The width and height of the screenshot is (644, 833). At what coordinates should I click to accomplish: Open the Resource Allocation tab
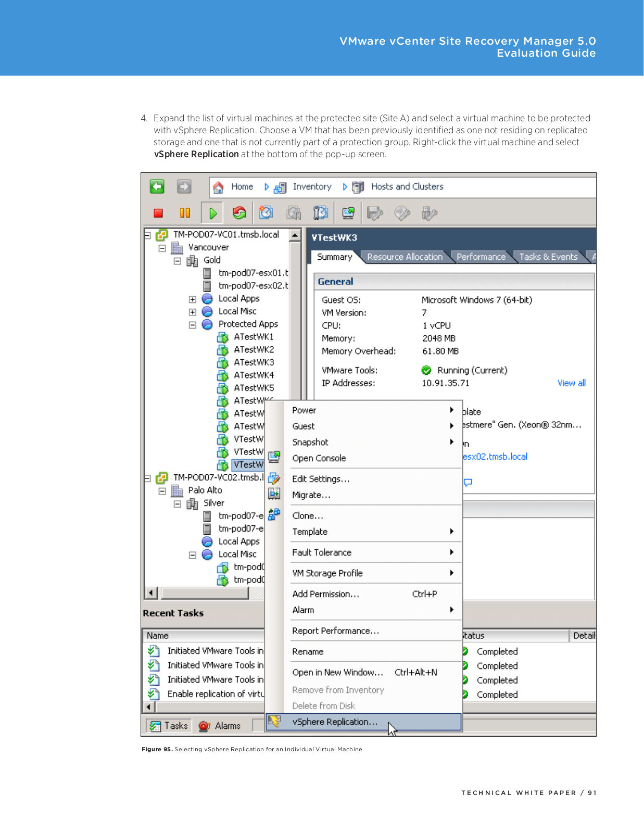click(405, 257)
